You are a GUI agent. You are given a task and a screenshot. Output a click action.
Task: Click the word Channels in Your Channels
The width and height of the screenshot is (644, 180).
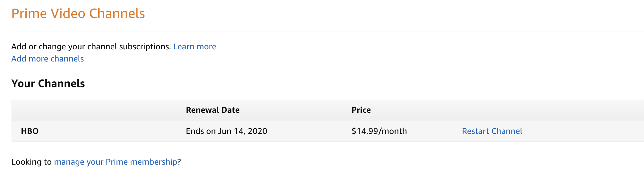tap(61, 84)
